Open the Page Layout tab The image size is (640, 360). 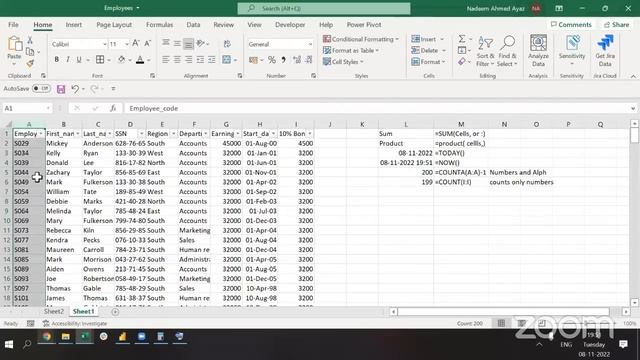click(114, 24)
